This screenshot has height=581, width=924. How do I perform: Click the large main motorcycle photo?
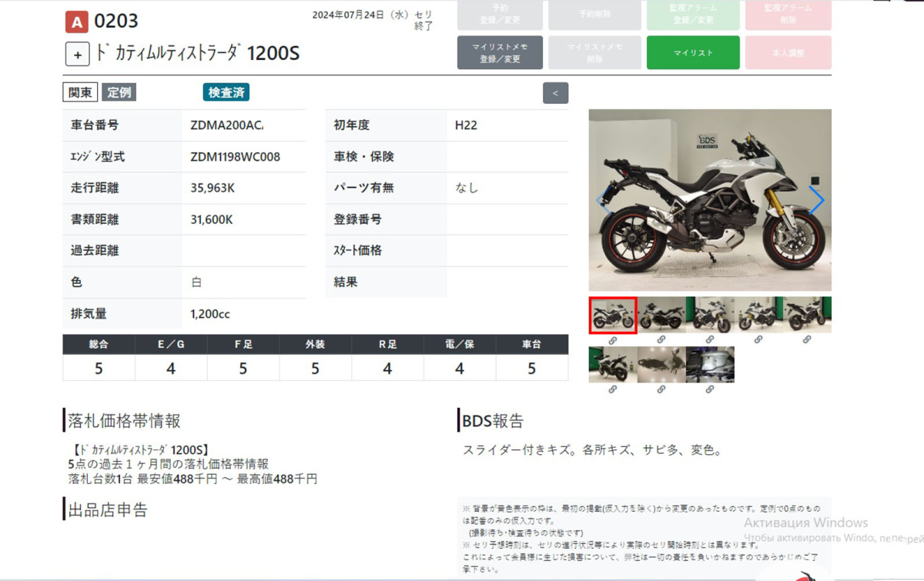[710, 200]
